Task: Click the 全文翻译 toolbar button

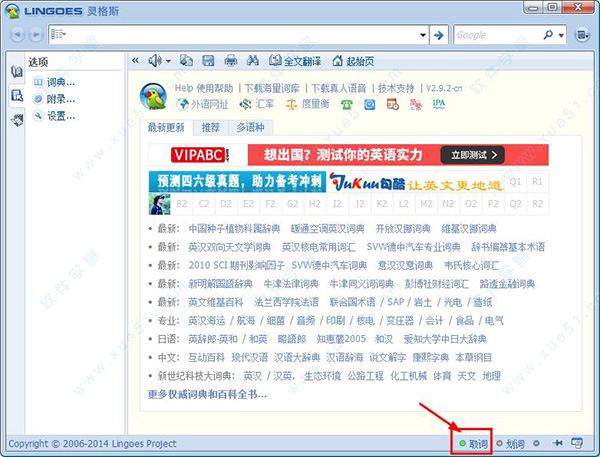Action: (x=295, y=61)
